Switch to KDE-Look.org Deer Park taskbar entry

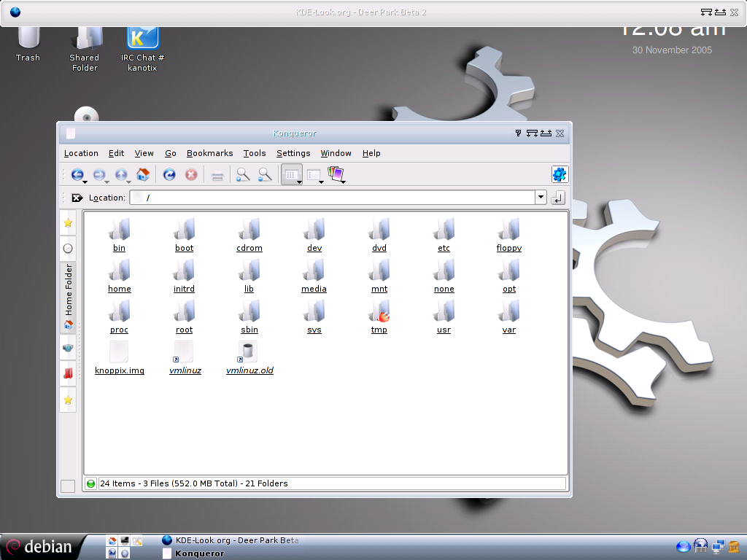tap(231, 540)
